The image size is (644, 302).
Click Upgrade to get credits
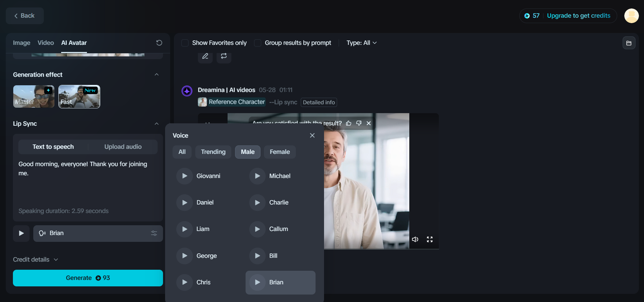tap(578, 16)
